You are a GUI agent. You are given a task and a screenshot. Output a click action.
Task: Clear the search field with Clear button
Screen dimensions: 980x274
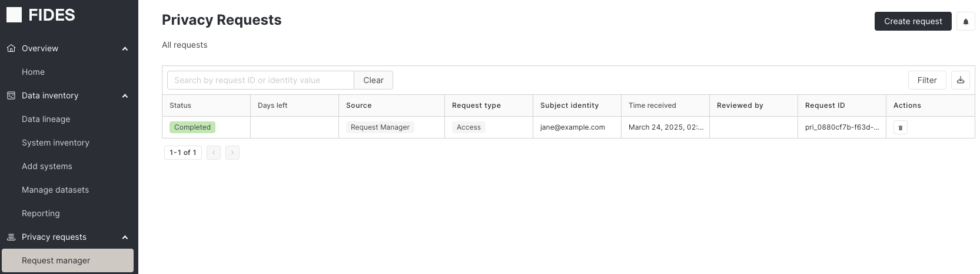(x=373, y=80)
